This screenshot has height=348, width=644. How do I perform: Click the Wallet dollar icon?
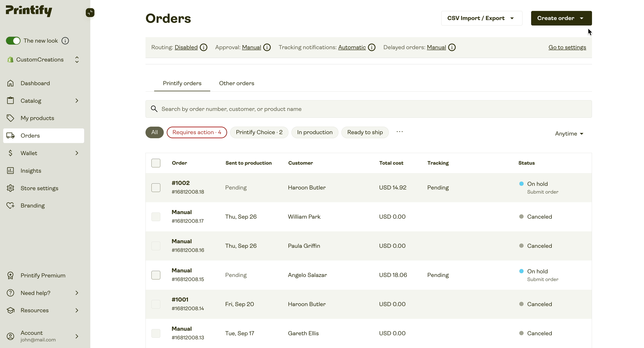(10, 153)
